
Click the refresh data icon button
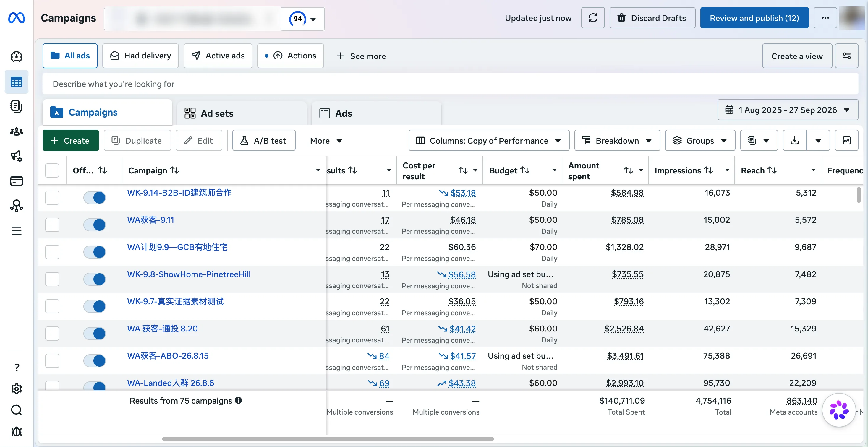[593, 18]
